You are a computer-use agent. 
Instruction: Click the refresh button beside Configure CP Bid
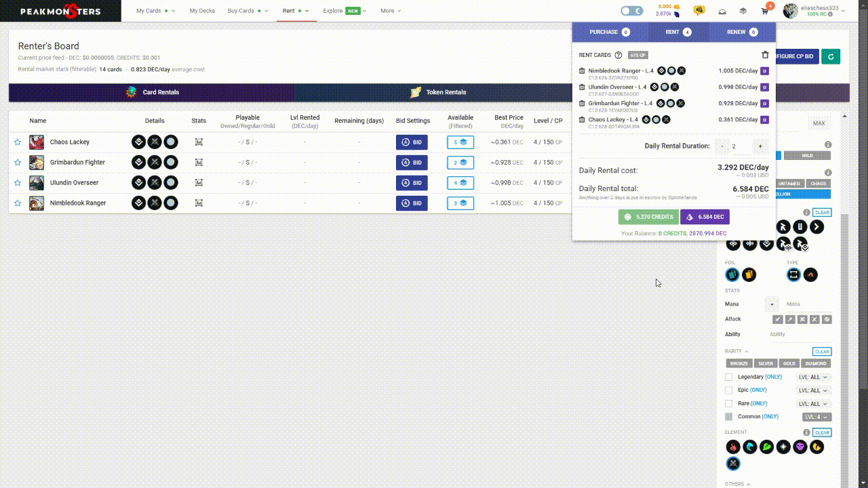click(x=831, y=56)
